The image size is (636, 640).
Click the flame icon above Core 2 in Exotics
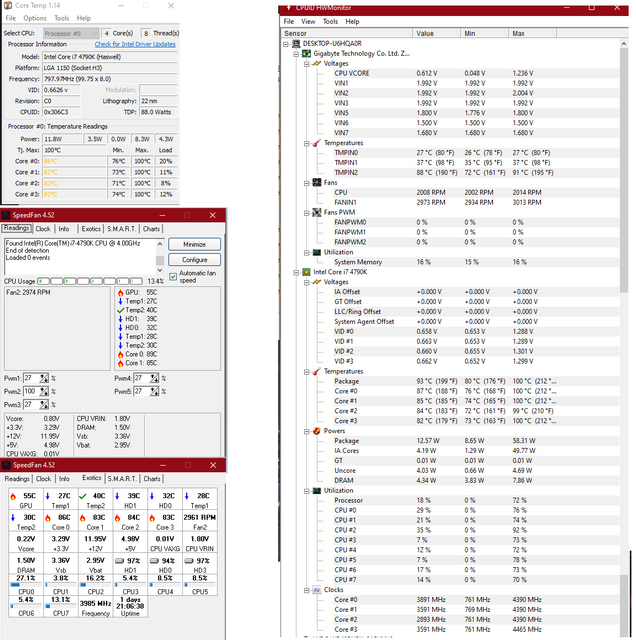(x=118, y=518)
